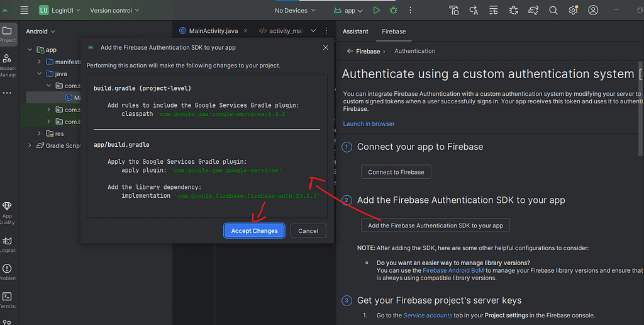Run the app with green play button
The width and height of the screenshot is (644, 325).
click(x=376, y=10)
